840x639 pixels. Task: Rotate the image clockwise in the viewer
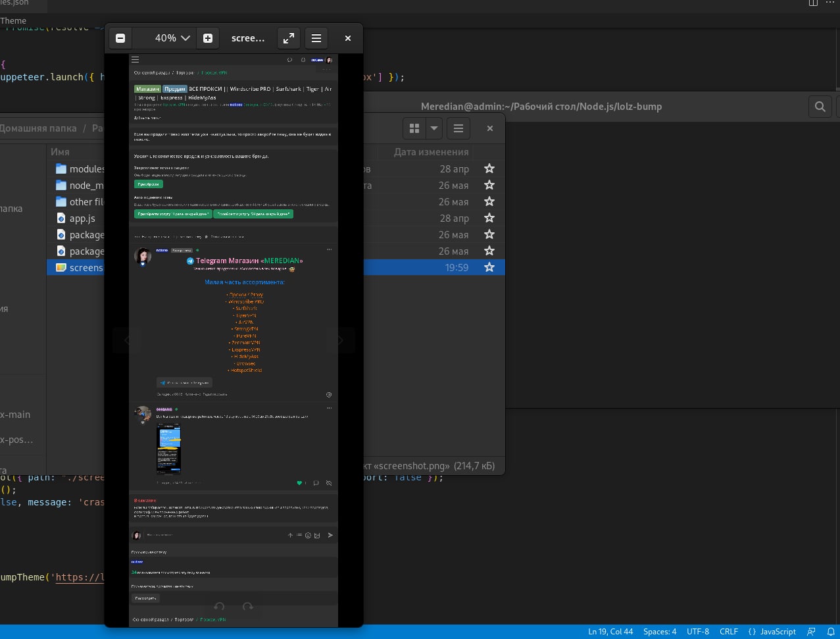point(247,606)
